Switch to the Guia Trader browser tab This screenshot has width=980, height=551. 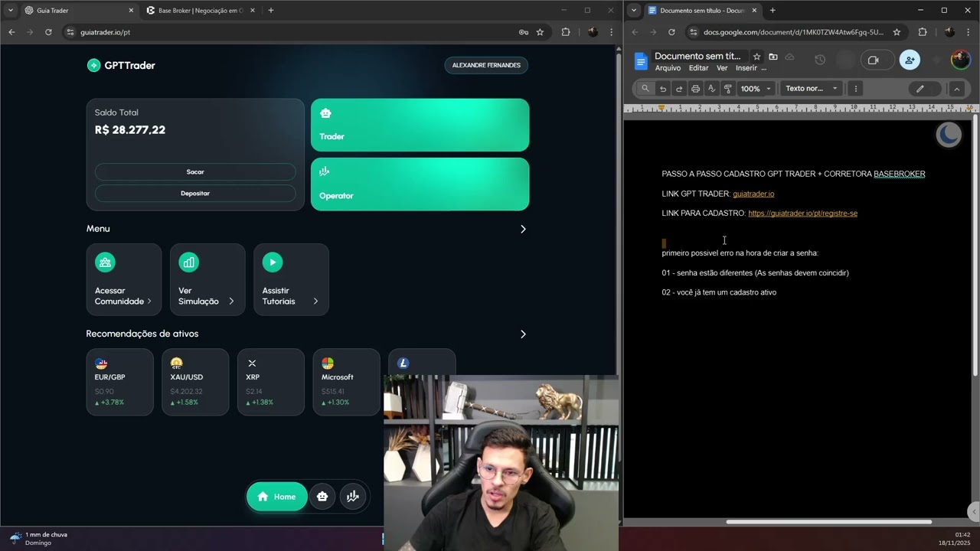point(79,11)
